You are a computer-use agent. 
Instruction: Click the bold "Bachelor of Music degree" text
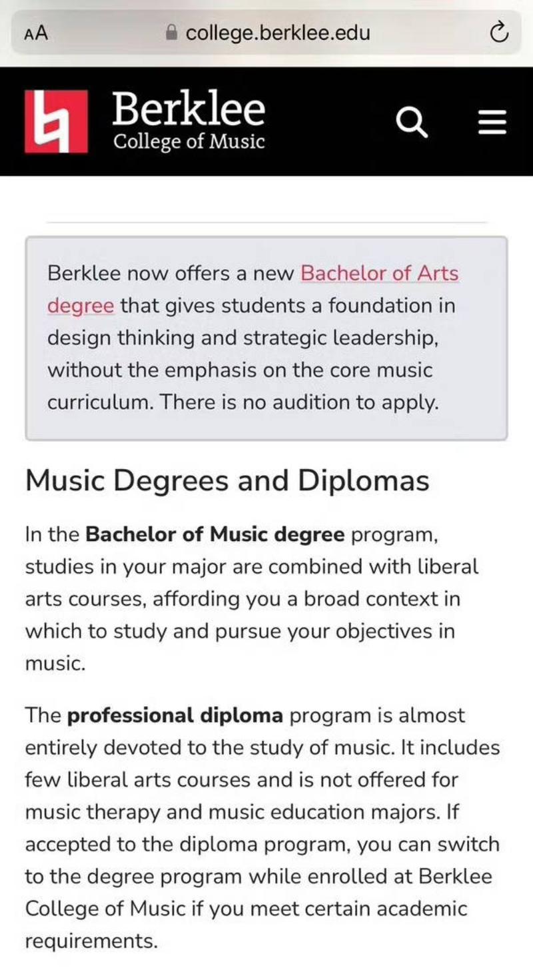(x=215, y=534)
